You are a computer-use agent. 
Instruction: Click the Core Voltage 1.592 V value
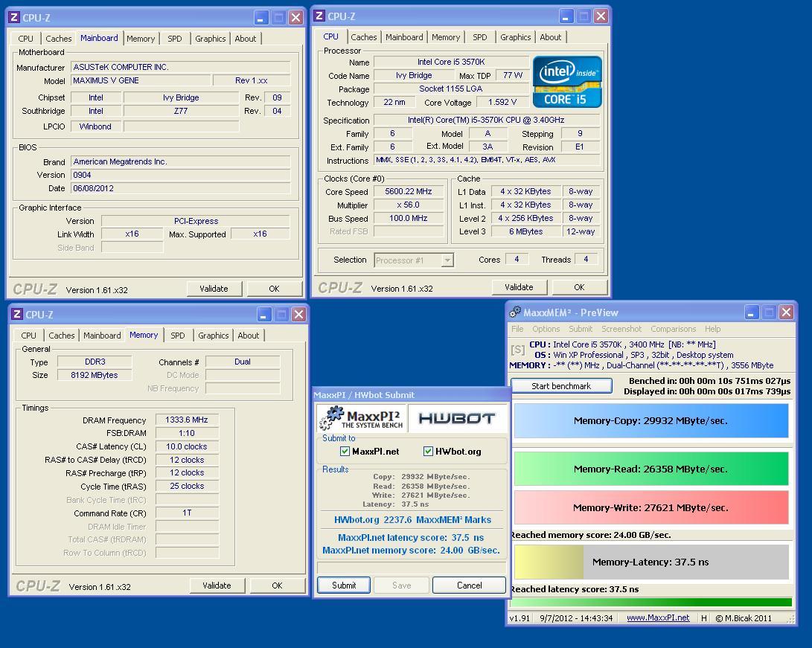click(502, 103)
